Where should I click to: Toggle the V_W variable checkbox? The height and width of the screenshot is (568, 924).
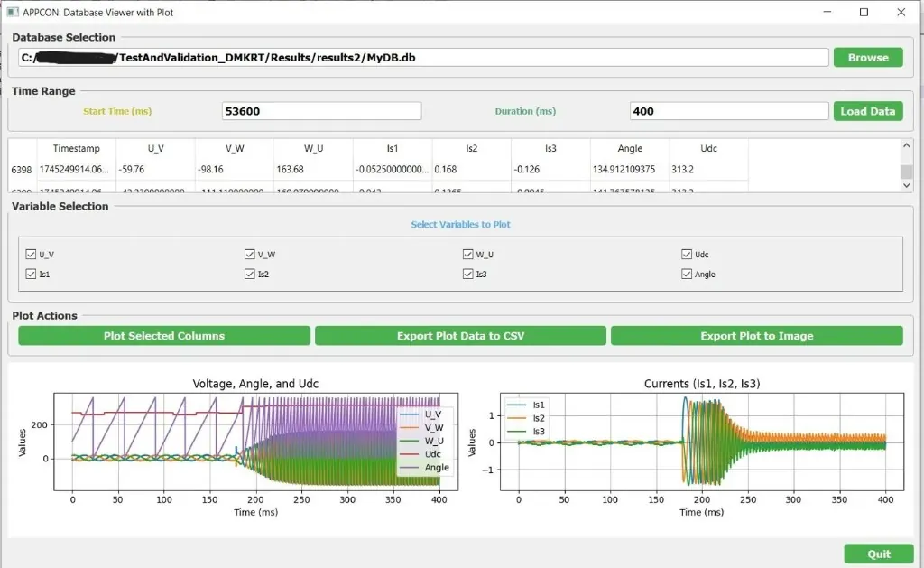click(x=249, y=255)
